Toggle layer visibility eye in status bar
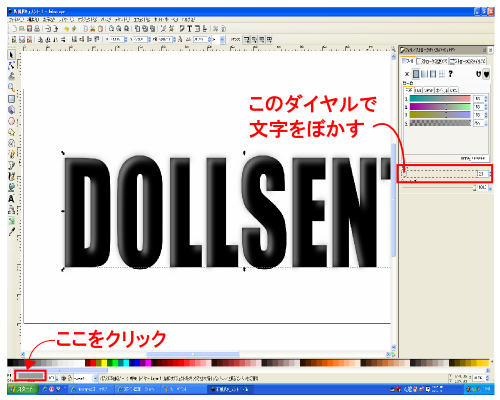 (x=63, y=378)
